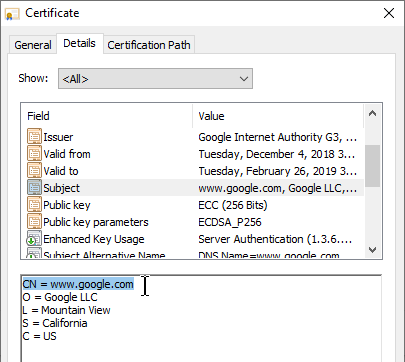This screenshot has width=405, height=362.
Task: Click the field list scrollbar thumb
Action: point(372,166)
